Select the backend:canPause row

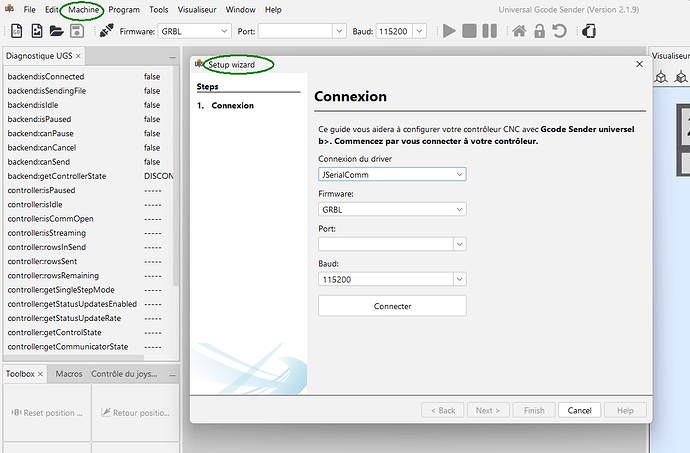[x=88, y=133]
